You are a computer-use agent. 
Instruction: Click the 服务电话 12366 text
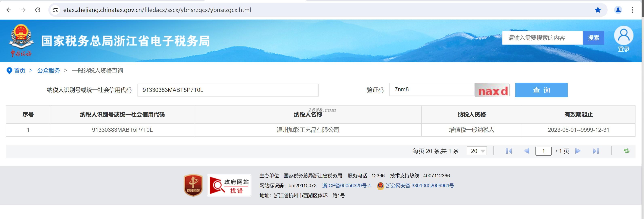(x=366, y=176)
